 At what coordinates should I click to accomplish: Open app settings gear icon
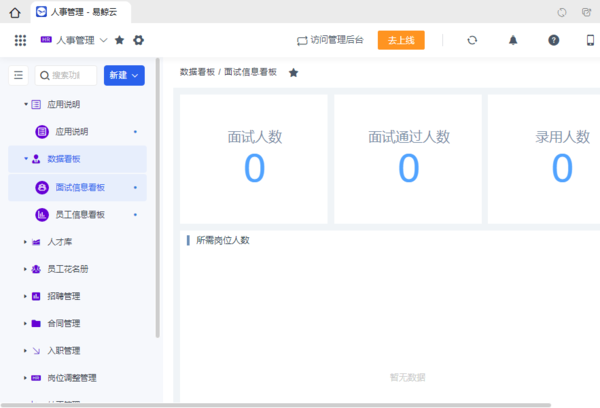click(139, 40)
